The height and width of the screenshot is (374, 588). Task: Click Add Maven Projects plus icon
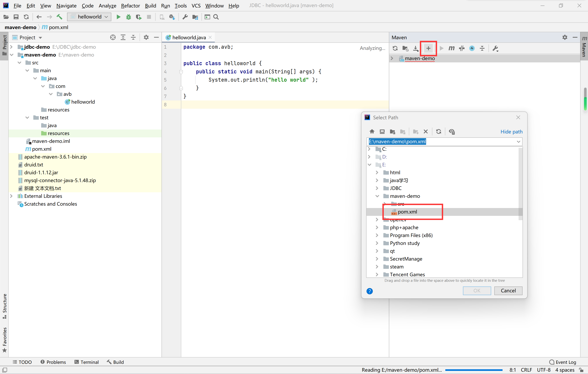(428, 48)
